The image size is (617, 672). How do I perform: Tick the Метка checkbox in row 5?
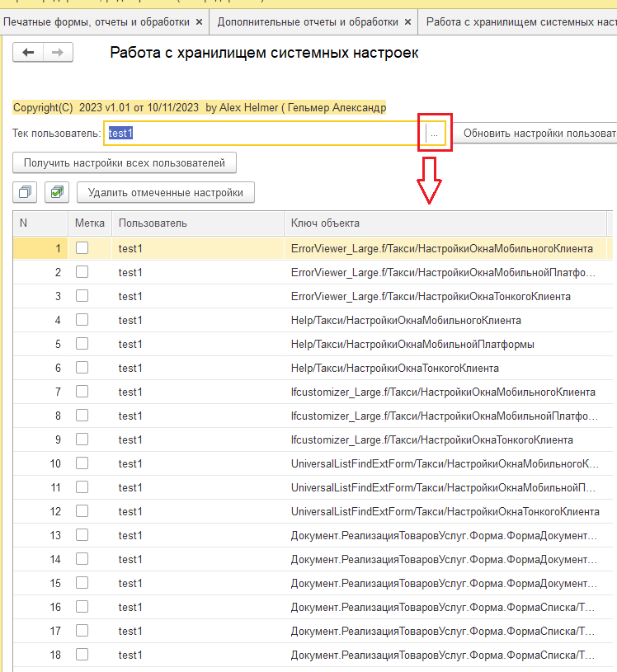[x=82, y=343]
